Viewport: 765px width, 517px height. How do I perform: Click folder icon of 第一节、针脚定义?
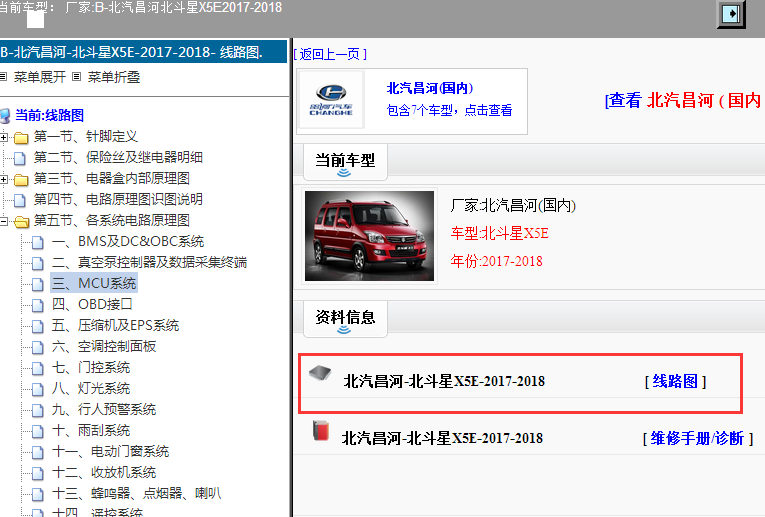(x=21, y=138)
